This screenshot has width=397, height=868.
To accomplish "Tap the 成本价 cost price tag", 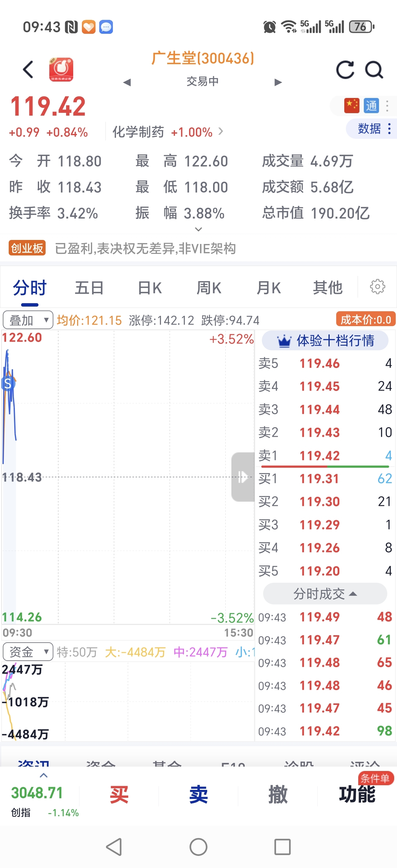I will [x=366, y=319].
